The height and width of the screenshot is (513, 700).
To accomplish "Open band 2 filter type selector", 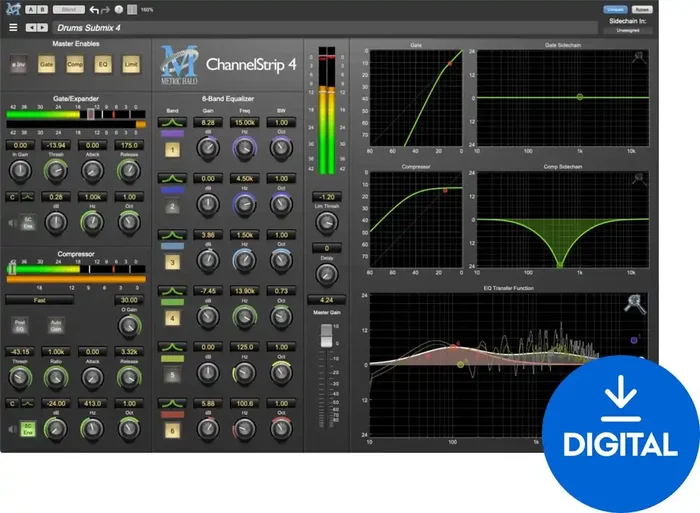I will pos(172,179).
